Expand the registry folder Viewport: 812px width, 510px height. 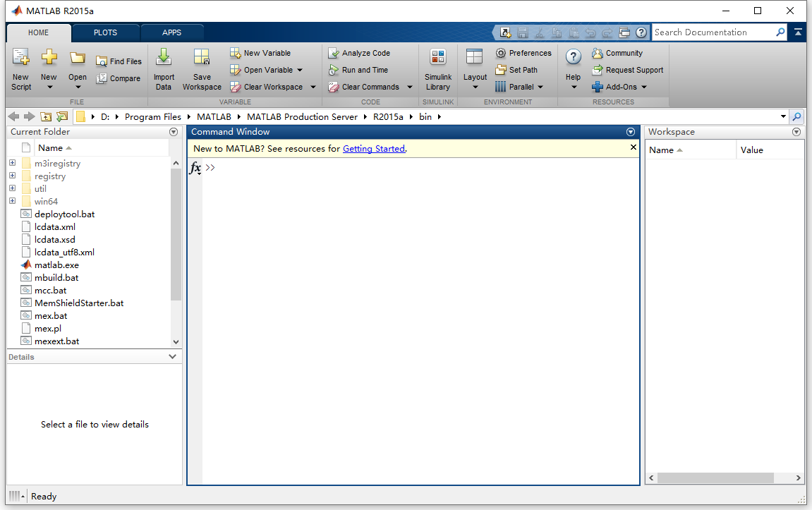pyautogui.click(x=13, y=176)
